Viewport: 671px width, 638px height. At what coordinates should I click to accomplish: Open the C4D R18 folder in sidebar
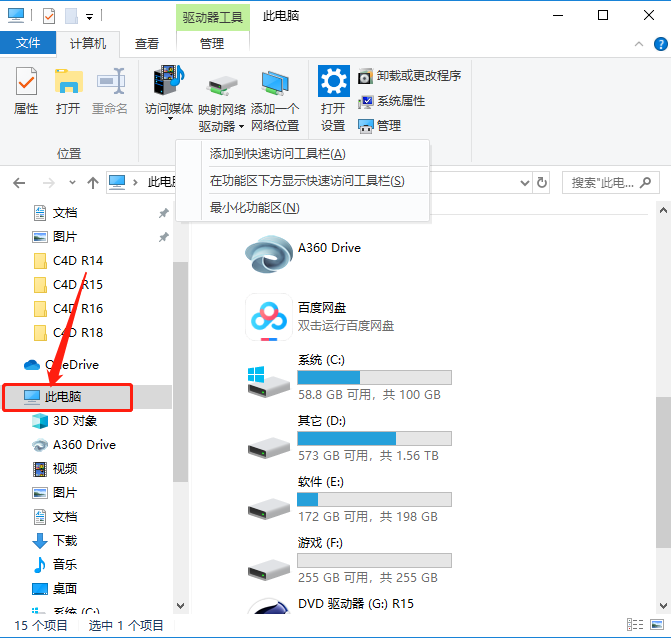pyautogui.click(x=77, y=332)
